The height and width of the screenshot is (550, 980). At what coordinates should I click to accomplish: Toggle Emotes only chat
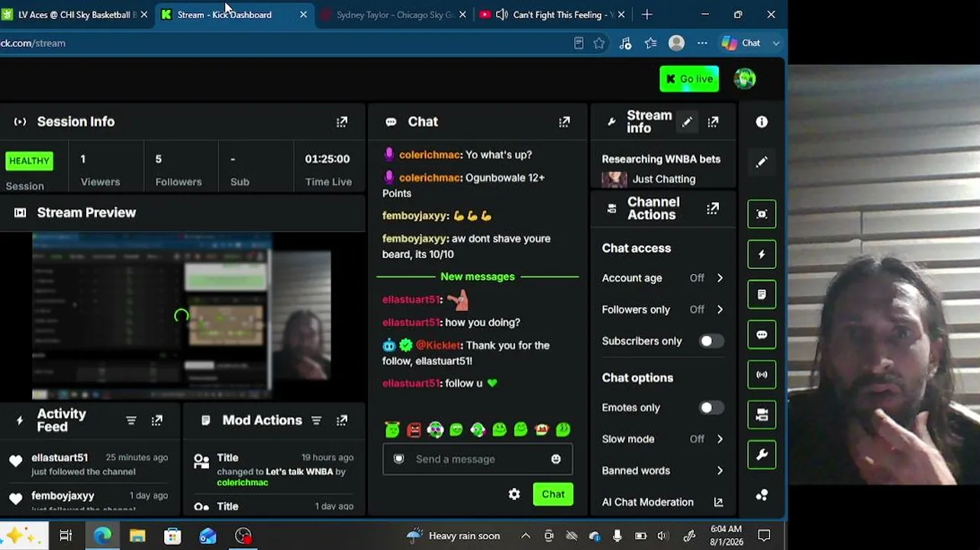pyautogui.click(x=711, y=408)
